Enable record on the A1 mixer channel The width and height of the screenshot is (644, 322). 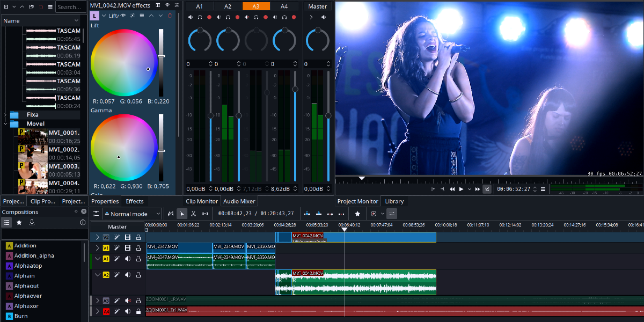point(209,17)
